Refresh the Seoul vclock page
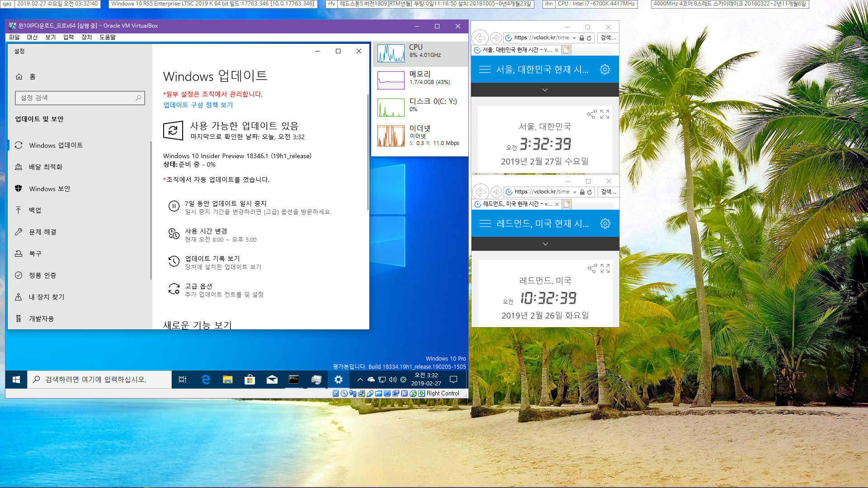The width and height of the screenshot is (868, 488). coord(589,38)
